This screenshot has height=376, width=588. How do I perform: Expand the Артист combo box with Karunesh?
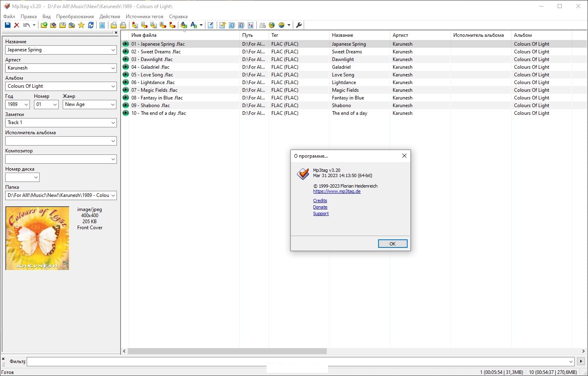coord(113,68)
